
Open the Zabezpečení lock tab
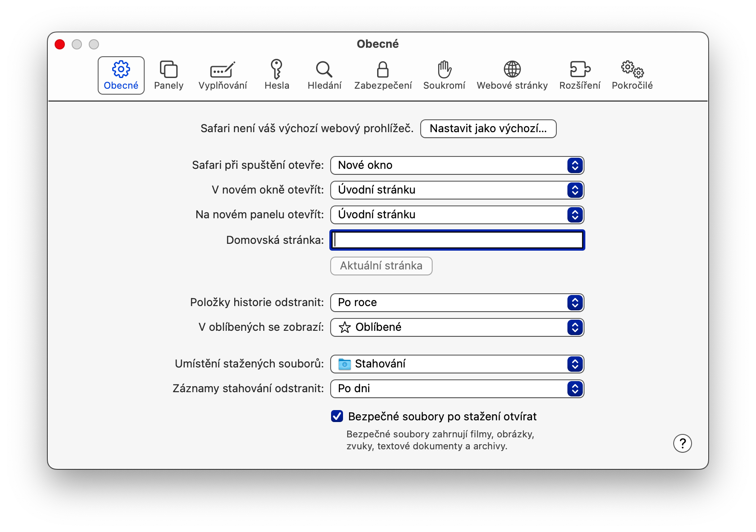pos(383,75)
